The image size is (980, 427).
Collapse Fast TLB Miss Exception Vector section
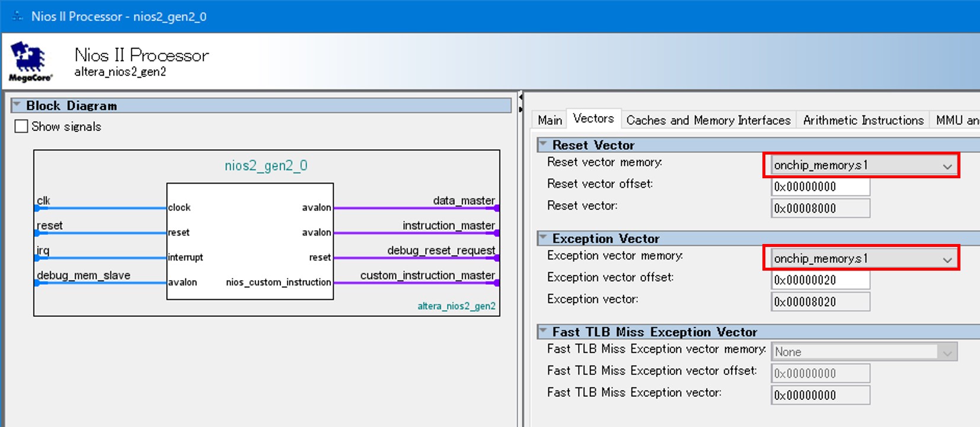coord(543,332)
